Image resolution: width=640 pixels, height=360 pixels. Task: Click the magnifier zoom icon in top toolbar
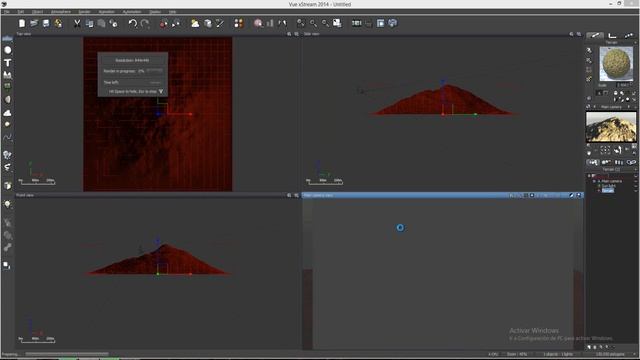point(313,23)
